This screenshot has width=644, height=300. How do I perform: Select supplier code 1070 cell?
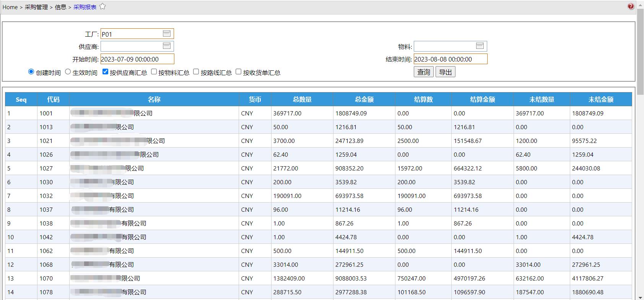53,278
